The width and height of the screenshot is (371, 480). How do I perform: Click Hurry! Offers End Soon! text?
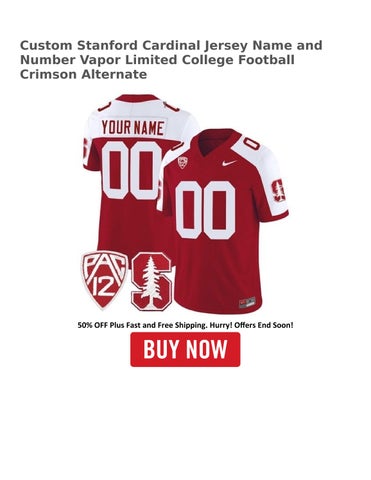pyautogui.click(x=251, y=325)
